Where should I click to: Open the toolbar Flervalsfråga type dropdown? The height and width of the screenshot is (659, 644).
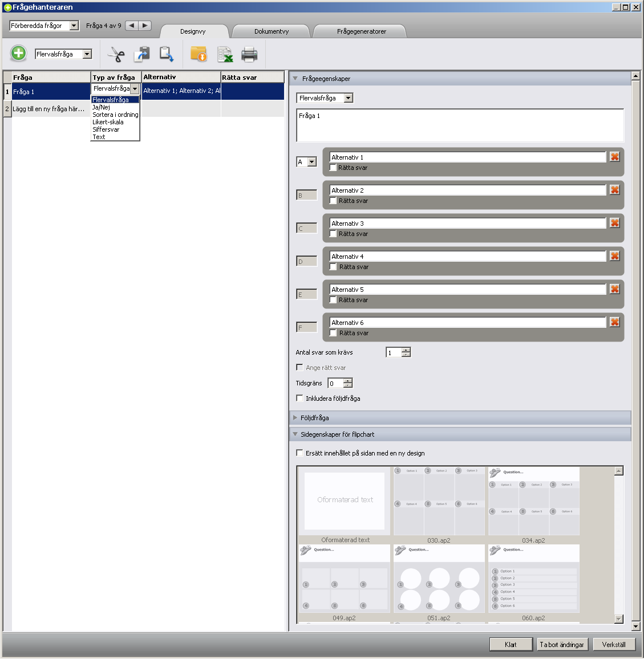click(87, 54)
